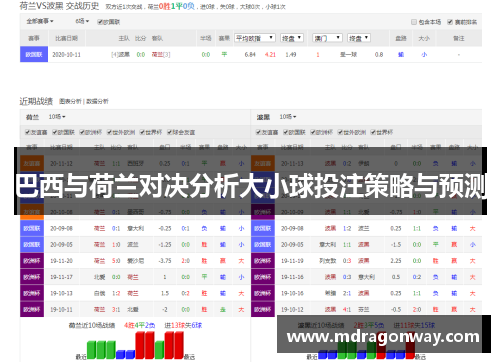Uncheck 欧洲杯 in the 波黑 filters

tap(313, 132)
